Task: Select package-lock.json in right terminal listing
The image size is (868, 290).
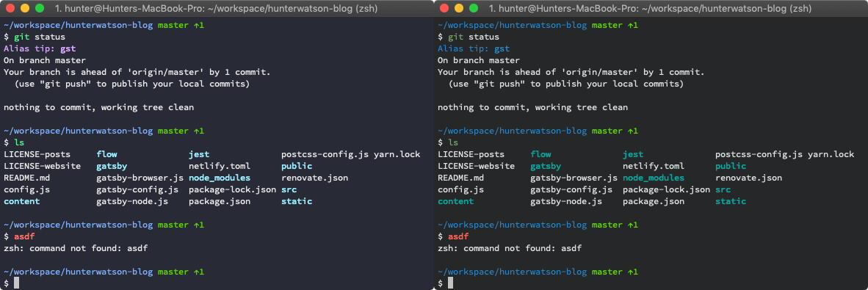Action: point(667,190)
